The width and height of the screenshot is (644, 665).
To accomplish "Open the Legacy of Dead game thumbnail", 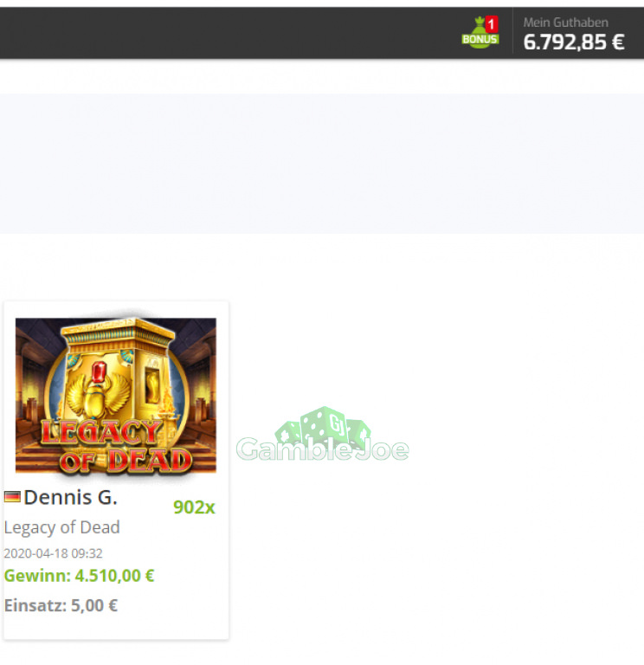I will 116,395.
